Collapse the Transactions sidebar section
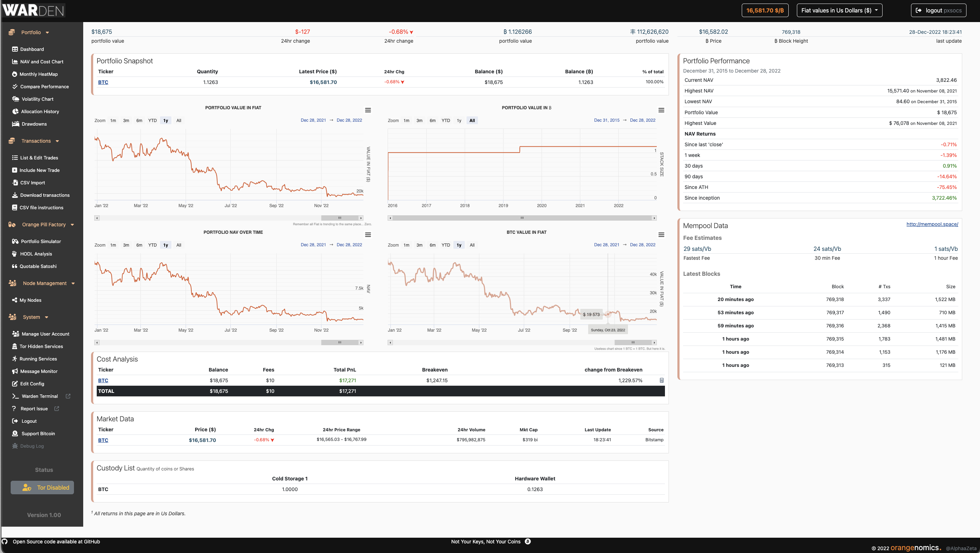 [x=36, y=141]
